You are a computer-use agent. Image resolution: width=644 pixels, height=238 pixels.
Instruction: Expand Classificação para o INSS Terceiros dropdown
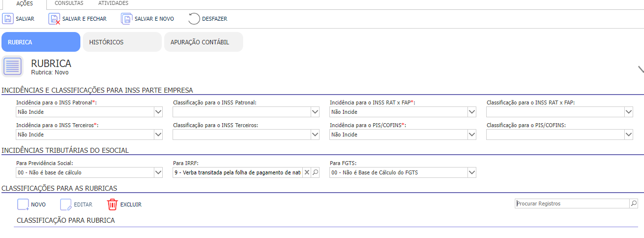[x=315, y=135]
